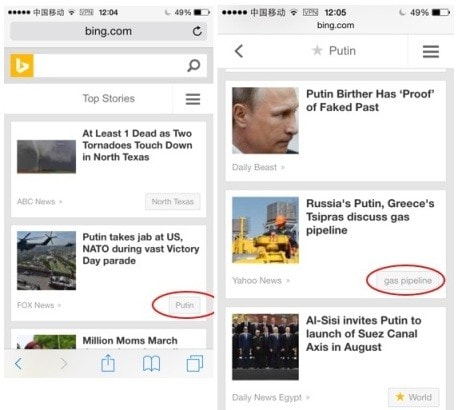Tap the Putin face thumbnail
This screenshot has width=458, height=410.
coord(265,121)
